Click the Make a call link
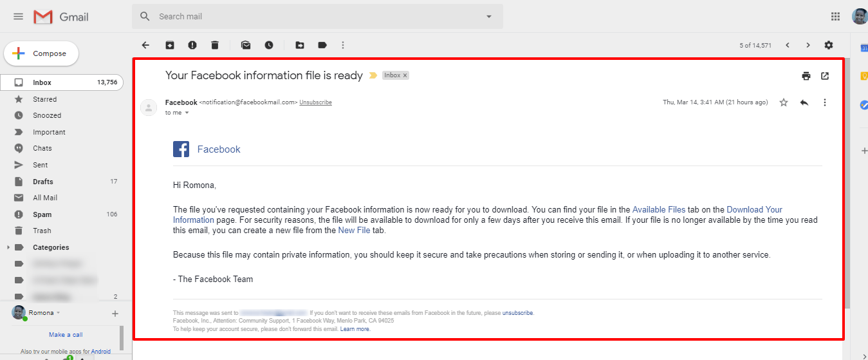The width and height of the screenshot is (868, 360). click(x=66, y=335)
